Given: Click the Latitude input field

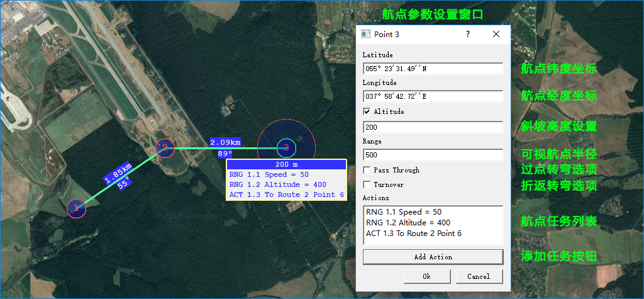Looking at the screenshot, I should point(433,69).
